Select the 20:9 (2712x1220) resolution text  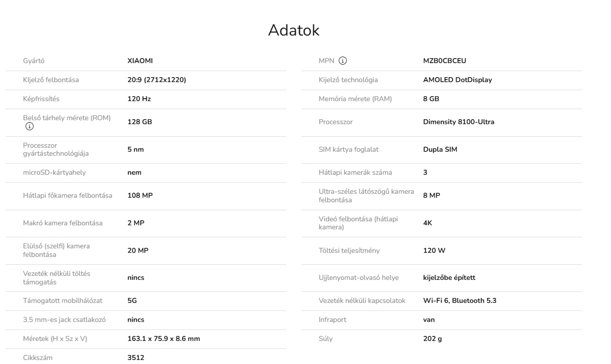[x=157, y=80]
